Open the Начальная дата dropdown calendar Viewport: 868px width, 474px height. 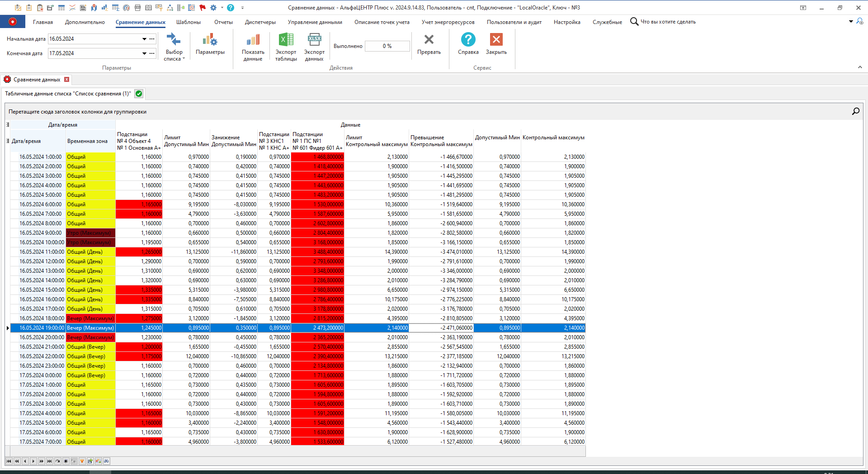coord(144,39)
